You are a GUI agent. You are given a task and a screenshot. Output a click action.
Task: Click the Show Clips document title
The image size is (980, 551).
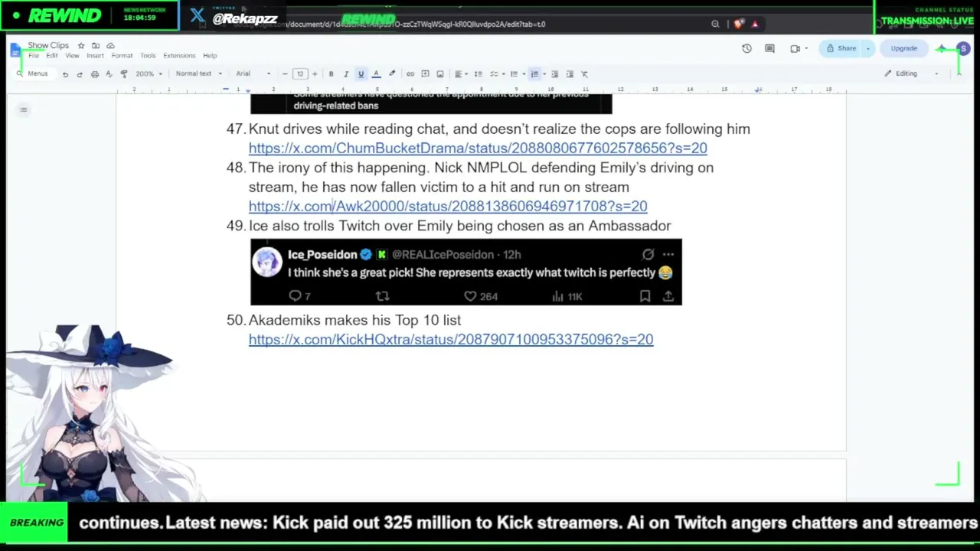tap(48, 46)
